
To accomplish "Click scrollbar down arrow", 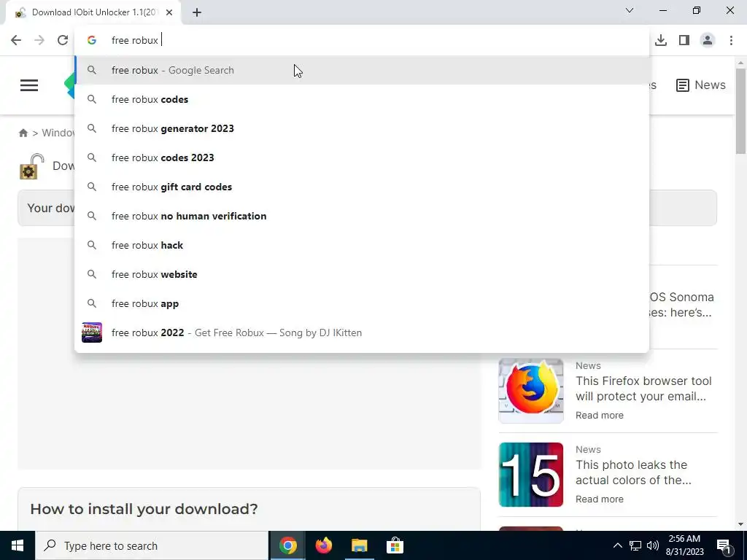I will [740, 524].
